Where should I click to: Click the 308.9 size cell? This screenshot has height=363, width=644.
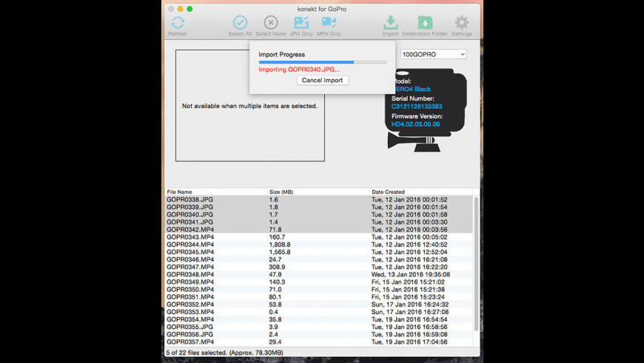(278, 267)
